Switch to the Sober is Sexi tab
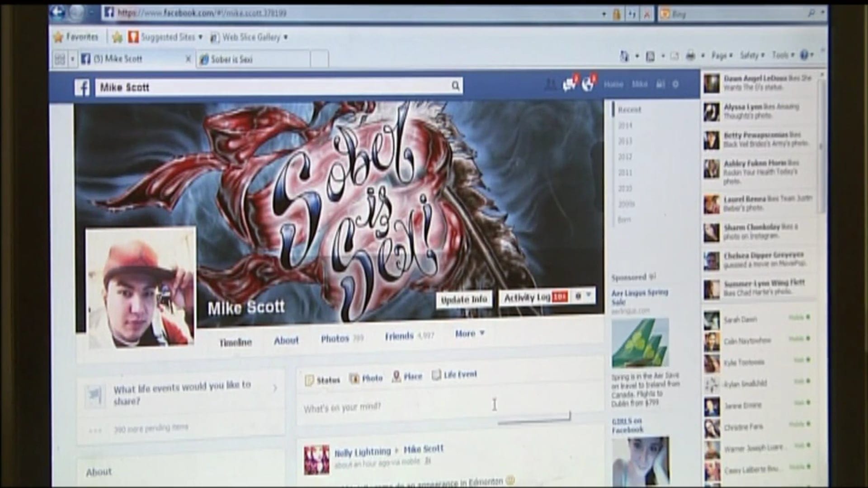Image resolution: width=868 pixels, height=488 pixels. [254, 59]
